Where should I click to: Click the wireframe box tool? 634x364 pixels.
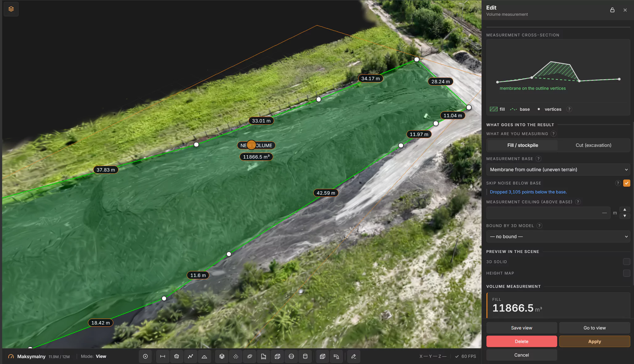pos(277,356)
